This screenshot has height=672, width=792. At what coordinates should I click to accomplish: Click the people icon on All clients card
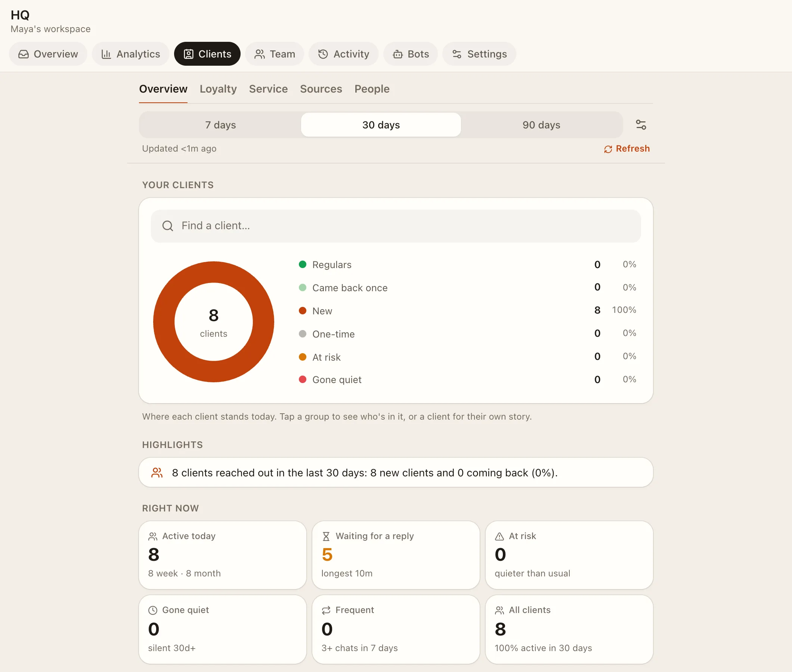[499, 610]
